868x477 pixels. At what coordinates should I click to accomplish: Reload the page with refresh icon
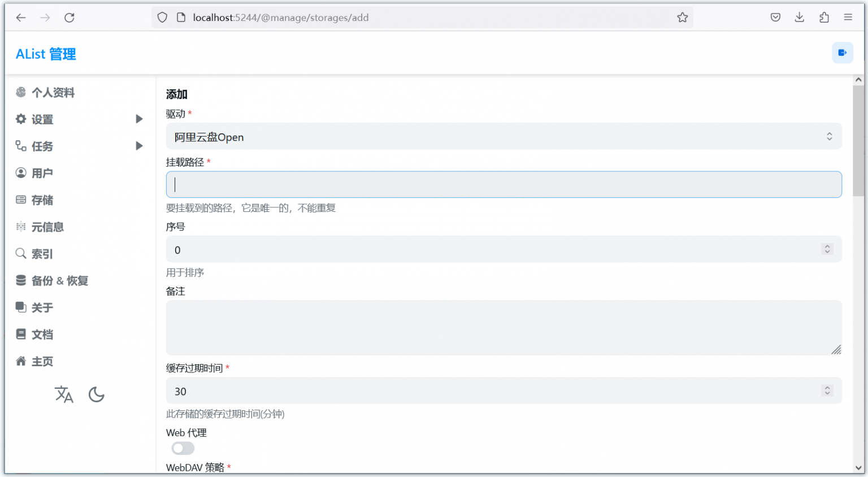point(70,18)
